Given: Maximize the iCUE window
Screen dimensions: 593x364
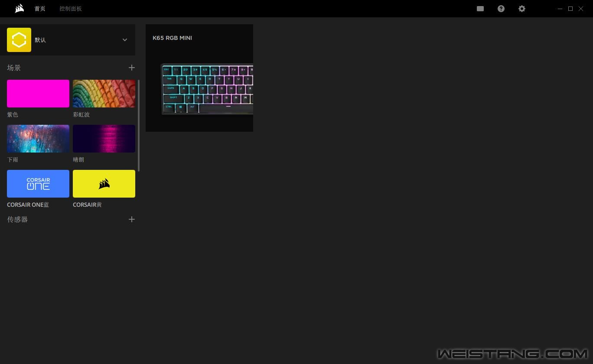Looking at the screenshot, I should [570, 9].
